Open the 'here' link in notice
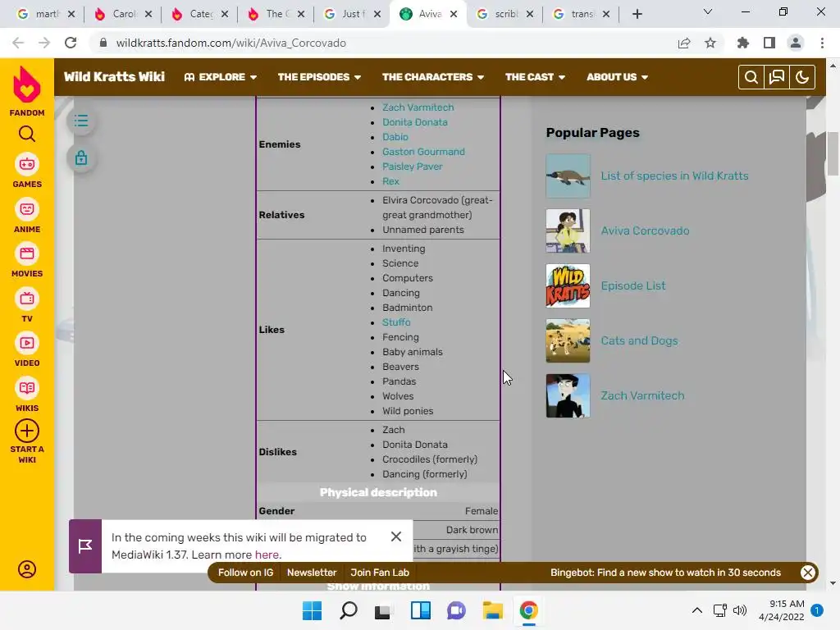This screenshot has width=840, height=630. 267,555
